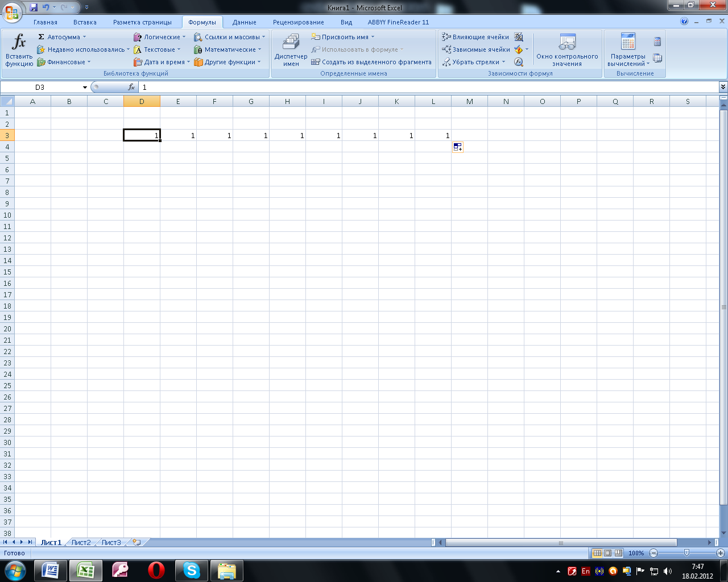728x582 pixels.
Task: Open the ABBYY FineReader 11 ribbon tab
Action: coord(398,22)
